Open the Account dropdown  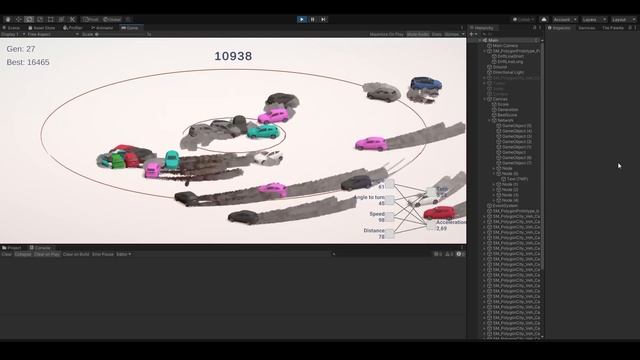pos(564,19)
